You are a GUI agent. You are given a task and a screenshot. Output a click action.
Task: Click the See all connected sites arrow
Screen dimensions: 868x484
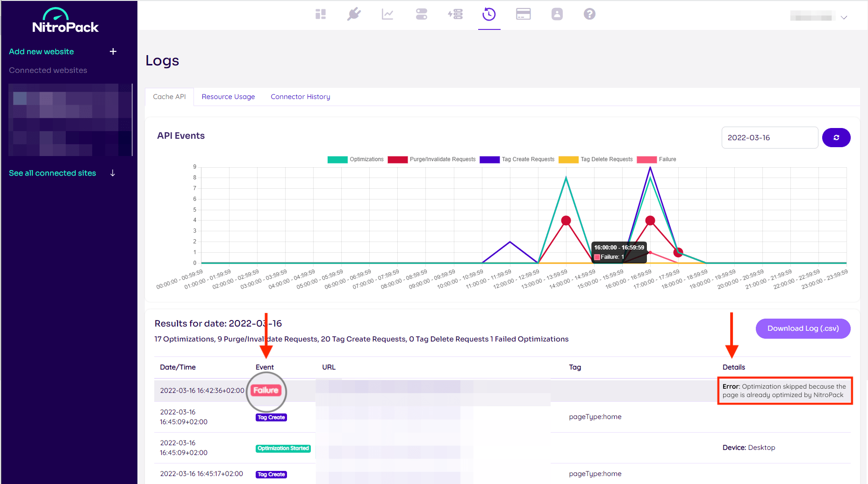coord(112,173)
